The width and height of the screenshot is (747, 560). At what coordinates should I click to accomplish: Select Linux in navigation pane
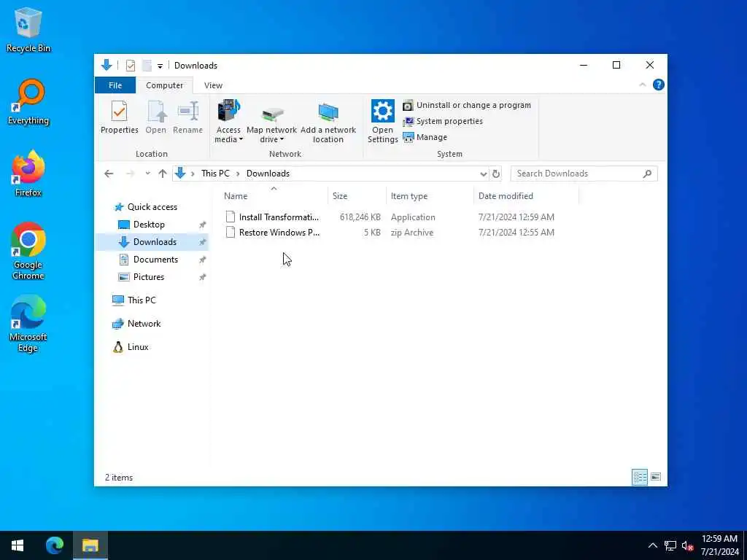point(138,347)
